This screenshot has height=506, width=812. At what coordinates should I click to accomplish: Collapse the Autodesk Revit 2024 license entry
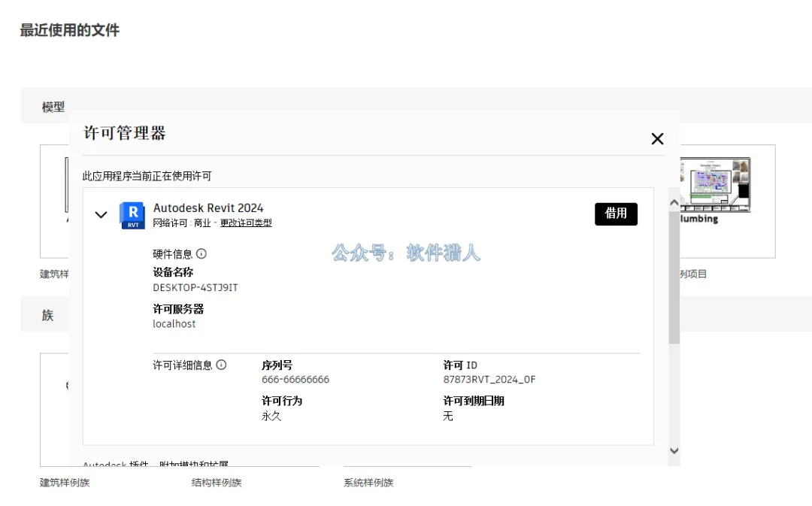[101, 214]
